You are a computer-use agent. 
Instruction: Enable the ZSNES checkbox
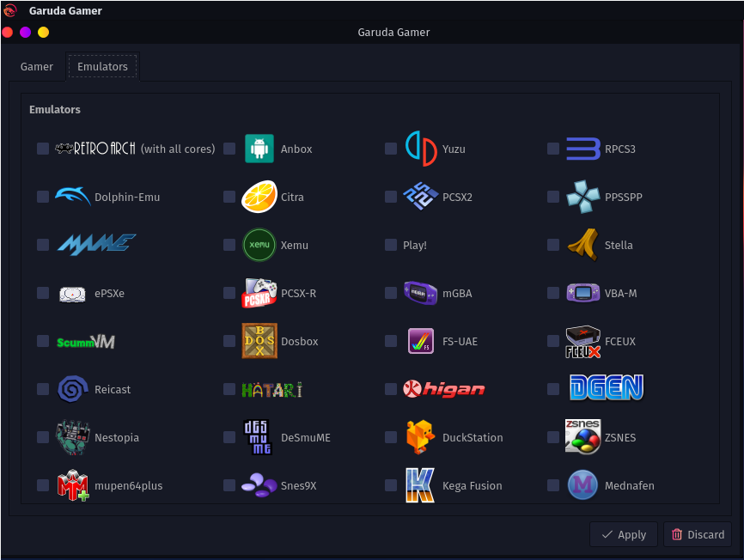pos(552,437)
